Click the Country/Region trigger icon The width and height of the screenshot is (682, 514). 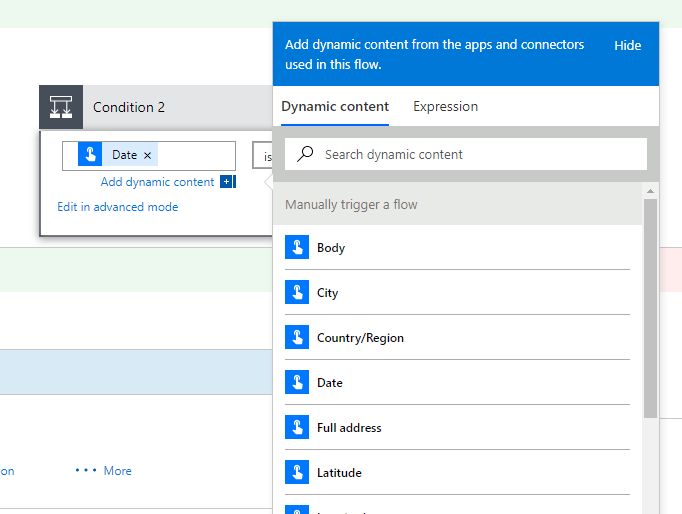click(x=297, y=338)
